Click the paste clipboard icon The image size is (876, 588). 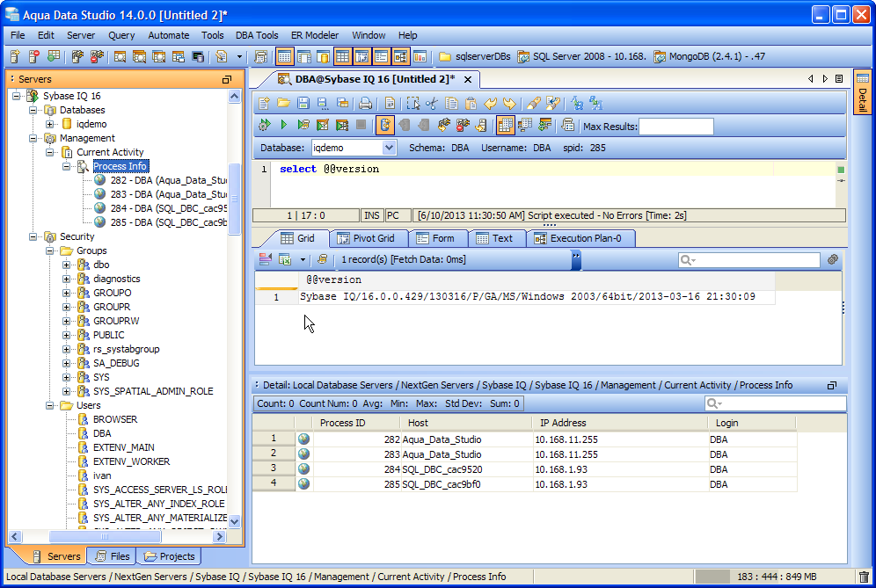[471, 104]
